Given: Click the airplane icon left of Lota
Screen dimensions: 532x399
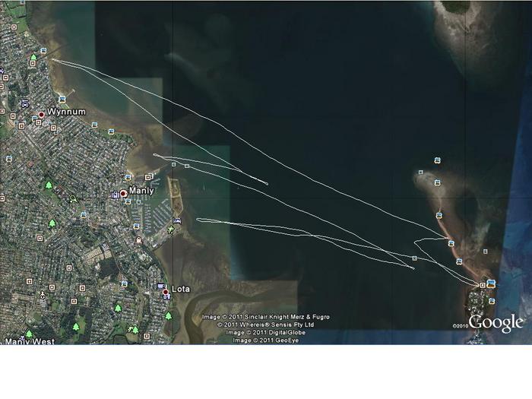Looking at the screenshot, I should pyautogui.click(x=161, y=287).
